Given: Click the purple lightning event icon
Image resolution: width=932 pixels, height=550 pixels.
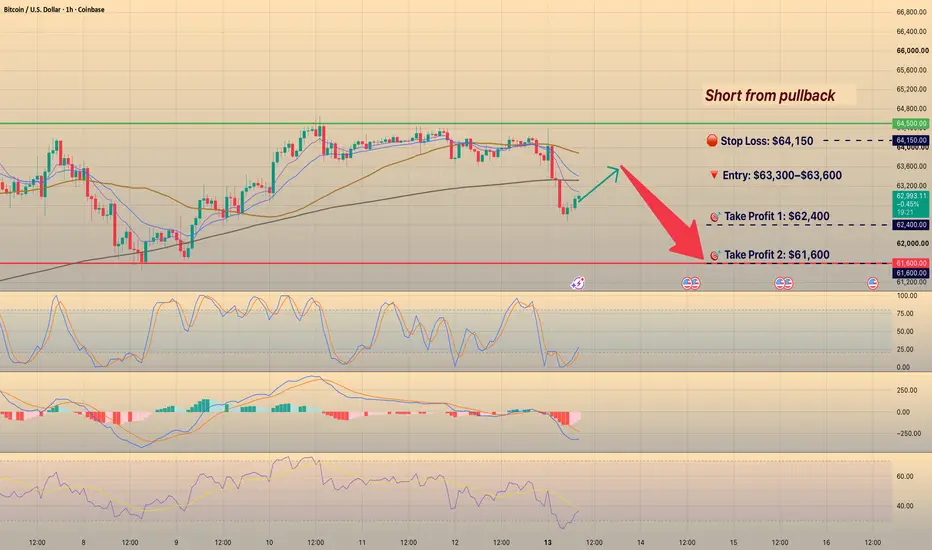Looking at the screenshot, I should [x=577, y=283].
